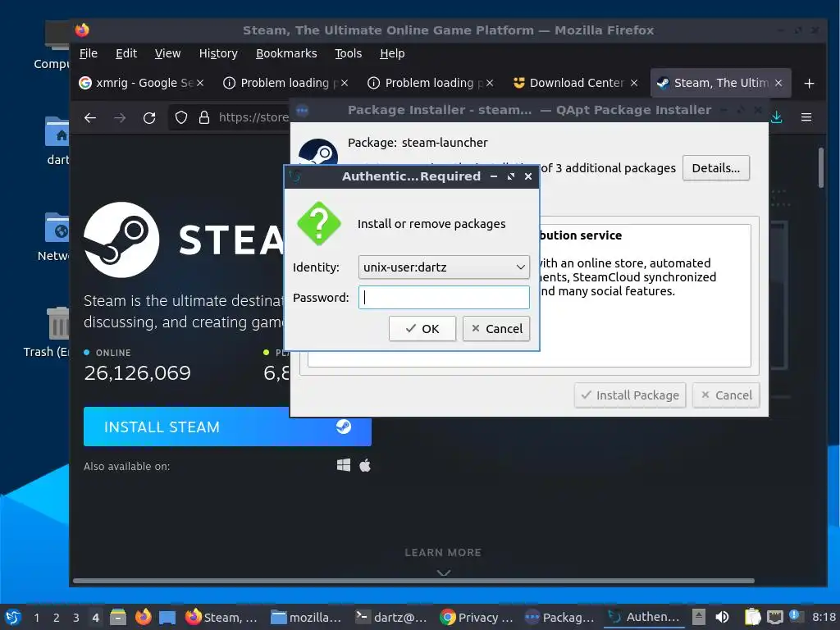Viewport: 840px width, 630px height.
Task: Click the tracking protection shield icon
Action: coord(181,117)
